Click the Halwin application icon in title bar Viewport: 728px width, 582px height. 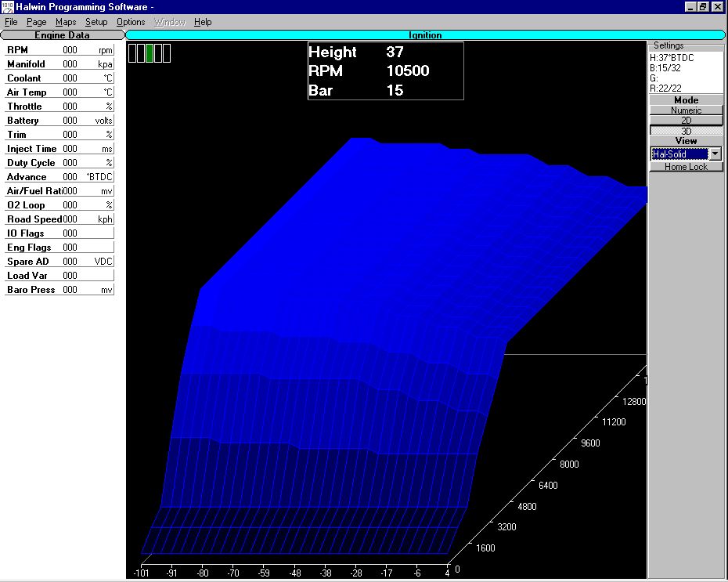point(7,7)
